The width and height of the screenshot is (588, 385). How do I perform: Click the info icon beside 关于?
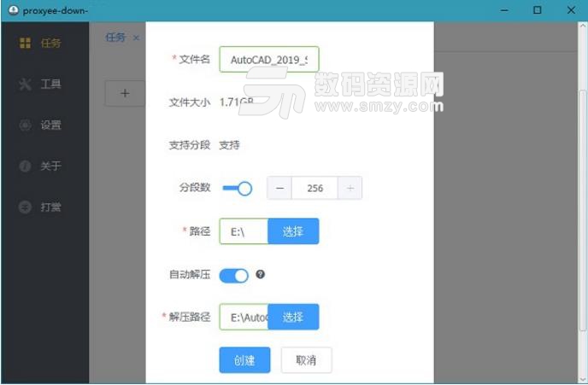click(x=25, y=166)
